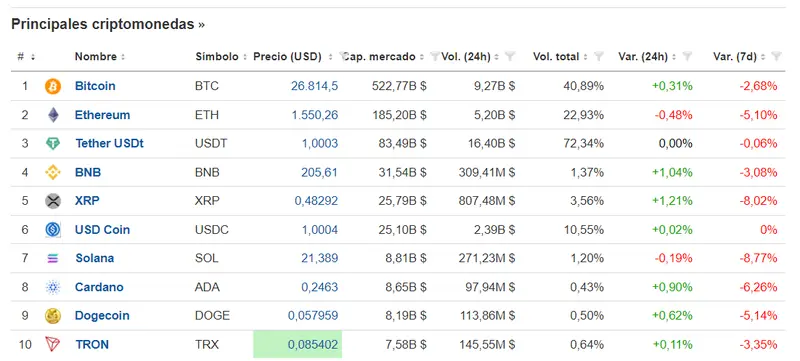Click the USD Coin logo icon
The height and width of the screenshot is (361, 800).
tap(53, 230)
